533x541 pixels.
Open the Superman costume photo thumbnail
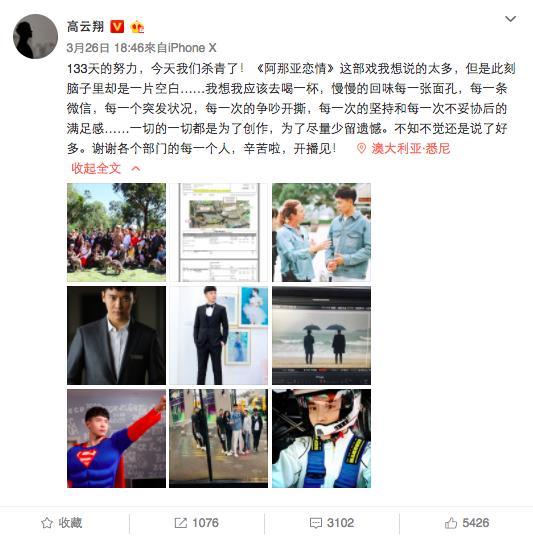pos(116,438)
